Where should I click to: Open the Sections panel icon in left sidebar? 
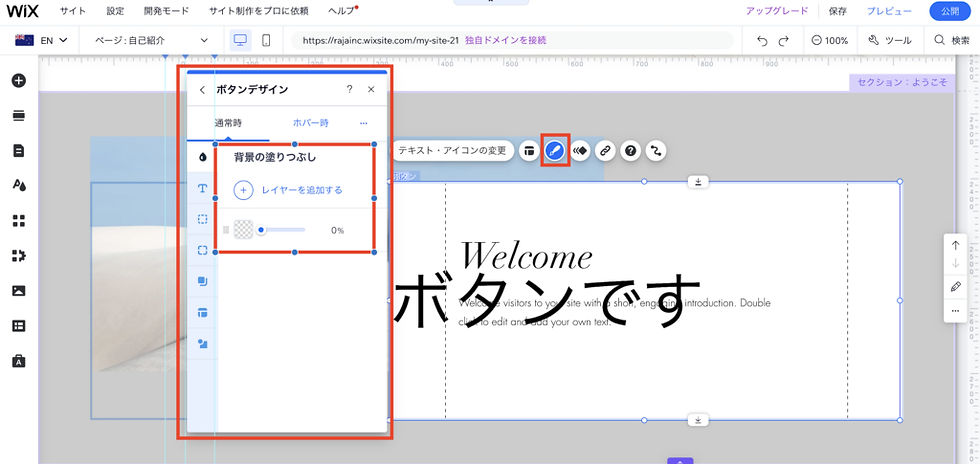(x=19, y=116)
